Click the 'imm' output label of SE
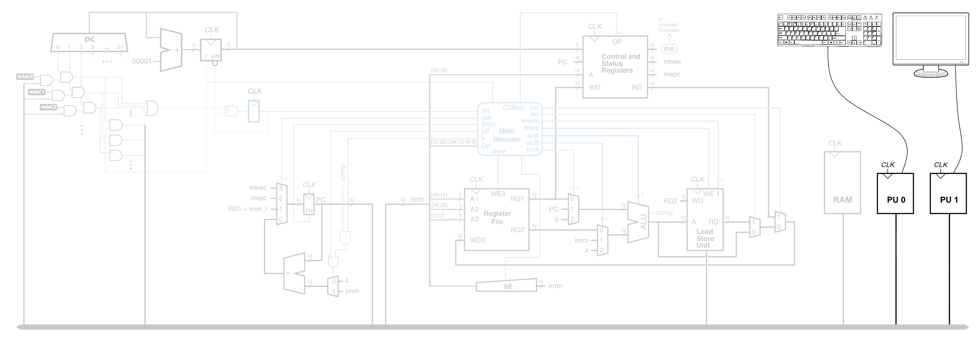This screenshot has height=341, width=980. click(x=555, y=286)
